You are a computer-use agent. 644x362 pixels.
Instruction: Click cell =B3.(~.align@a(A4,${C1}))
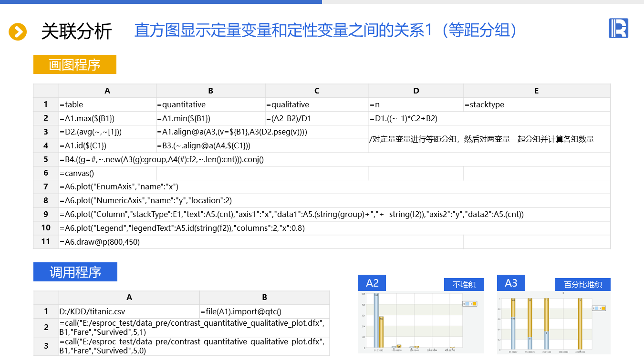[x=262, y=146]
